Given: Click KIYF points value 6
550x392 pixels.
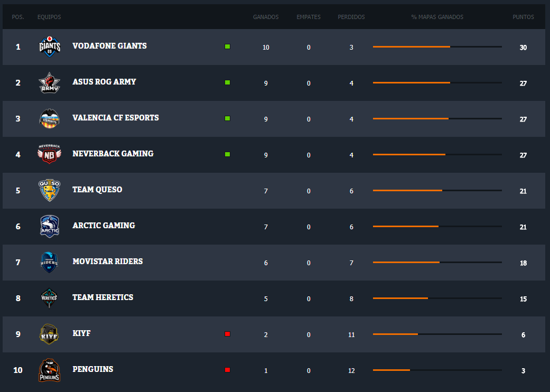Looking at the screenshot, I should tap(523, 335).
